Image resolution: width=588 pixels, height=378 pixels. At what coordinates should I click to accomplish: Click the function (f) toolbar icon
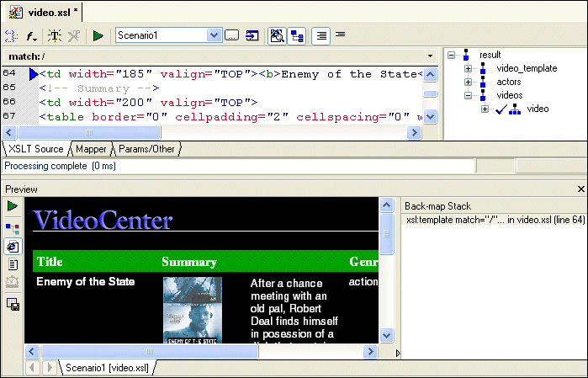(32, 35)
